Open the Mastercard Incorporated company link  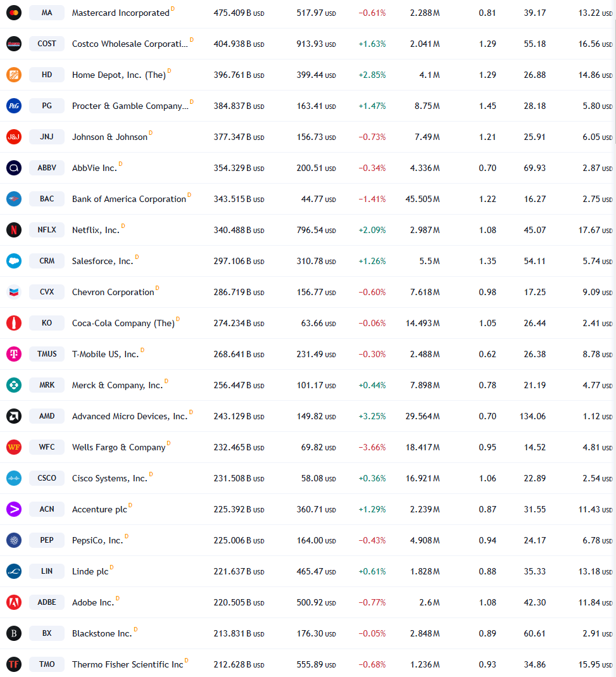point(120,13)
